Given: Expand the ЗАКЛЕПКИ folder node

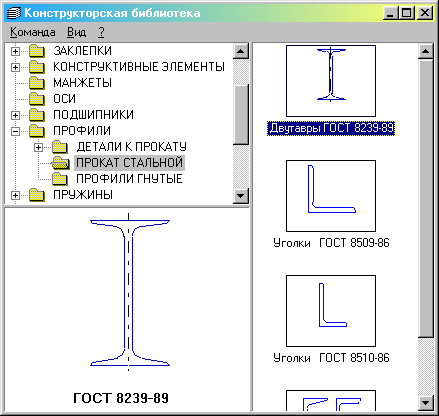Looking at the screenshot, I should (x=15, y=51).
